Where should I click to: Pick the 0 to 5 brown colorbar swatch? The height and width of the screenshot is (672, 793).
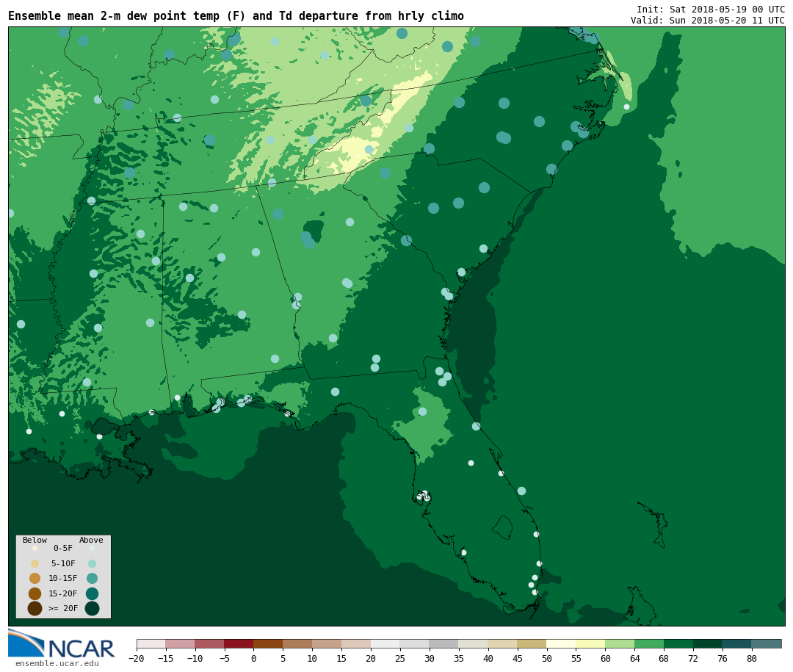(269, 643)
